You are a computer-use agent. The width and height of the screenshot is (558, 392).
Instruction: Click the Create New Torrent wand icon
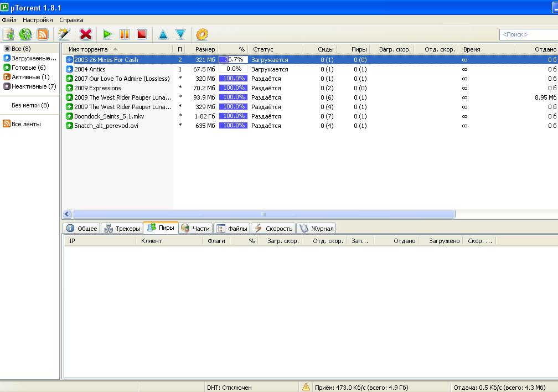tap(64, 34)
